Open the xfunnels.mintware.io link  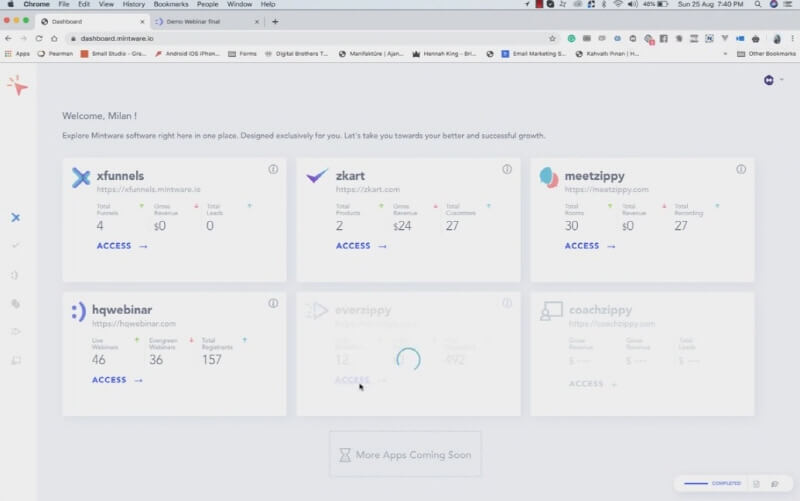coord(148,189)
